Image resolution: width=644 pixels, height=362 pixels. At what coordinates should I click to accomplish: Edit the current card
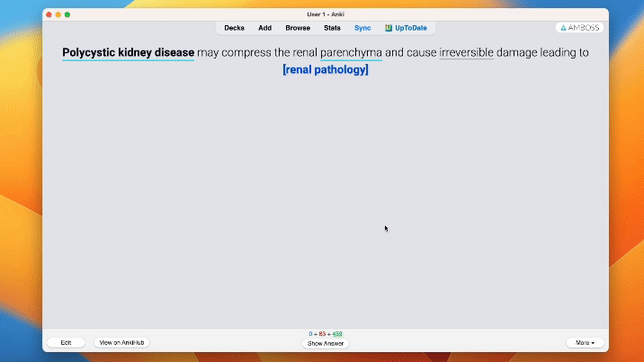click(x=66, y=343)
